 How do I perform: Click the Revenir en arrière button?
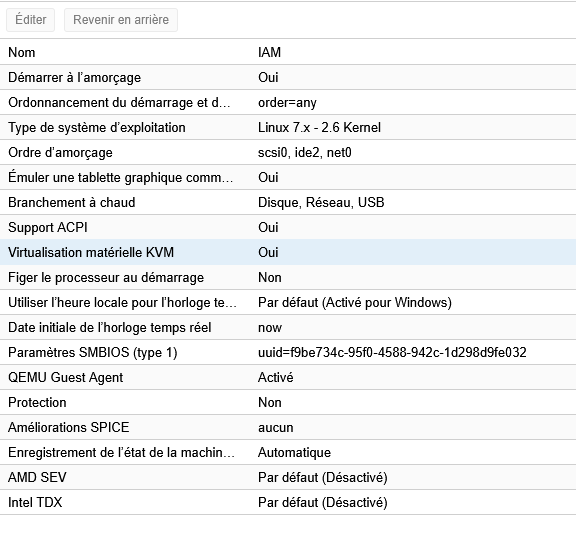[121, 19]
